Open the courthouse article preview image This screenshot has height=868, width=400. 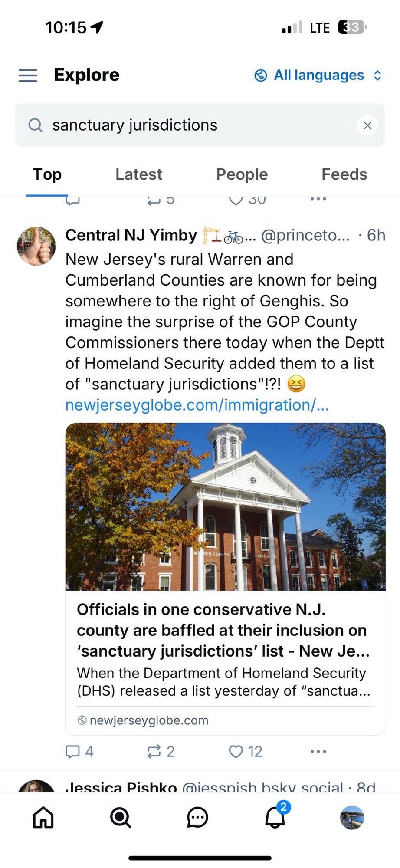coord(225,506)
